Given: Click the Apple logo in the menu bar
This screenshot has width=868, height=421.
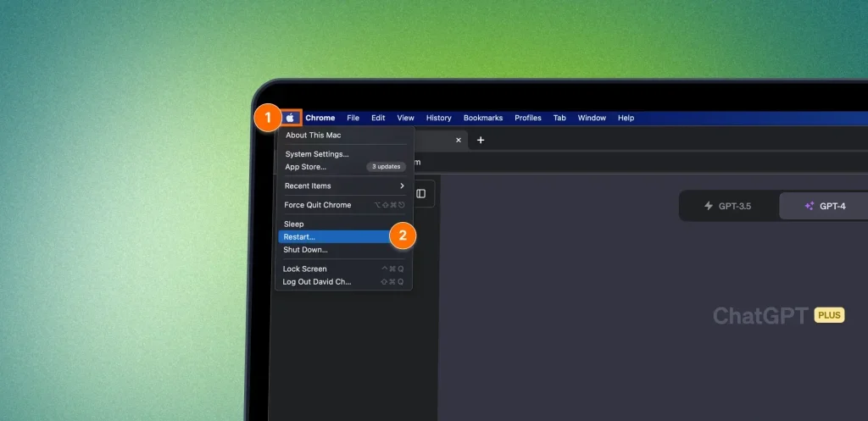Looking at the screenshot, I should 290,118.
